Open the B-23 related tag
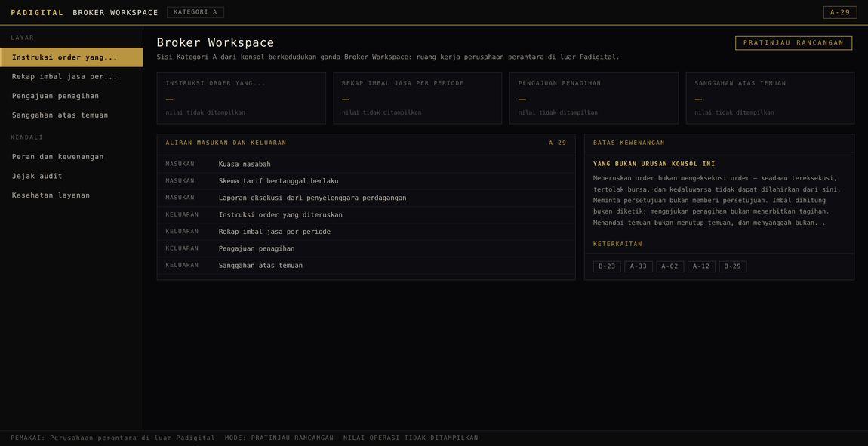This screenshot has width=868, height=446. coord(607,266)
